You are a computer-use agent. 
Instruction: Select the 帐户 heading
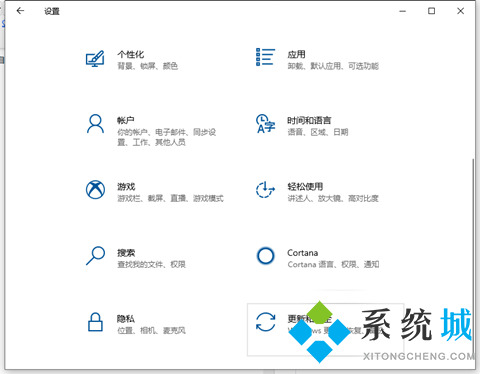pos(126,120)
